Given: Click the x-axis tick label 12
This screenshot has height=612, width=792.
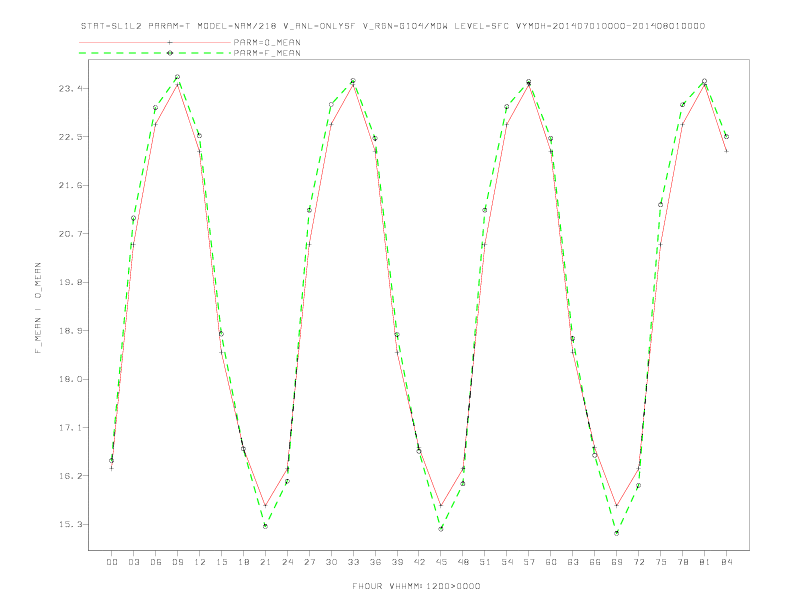Looking at the screenshot, I should coord(200,562).
